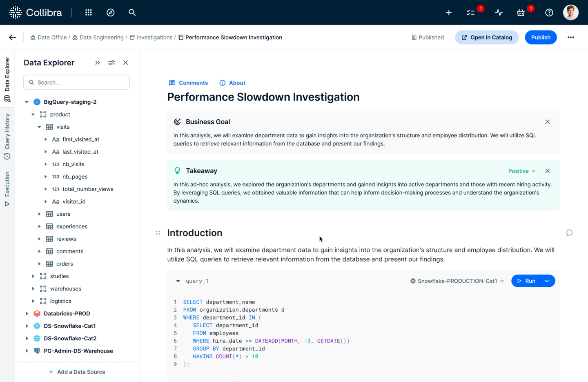The height and width of the screenshot is (382, 588).
Task: Click the Publish button
Action: coord(540,37)
